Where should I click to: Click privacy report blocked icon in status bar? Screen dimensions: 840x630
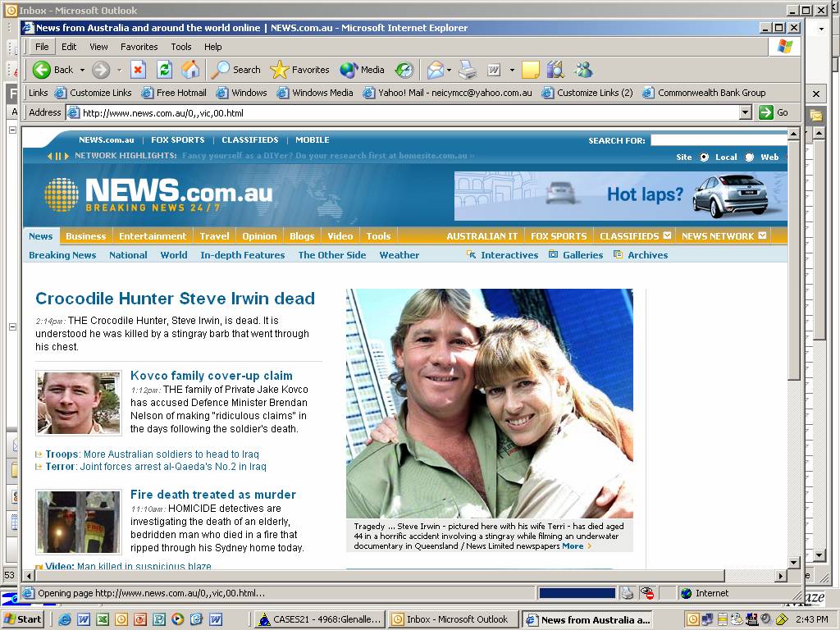point(647,593)
